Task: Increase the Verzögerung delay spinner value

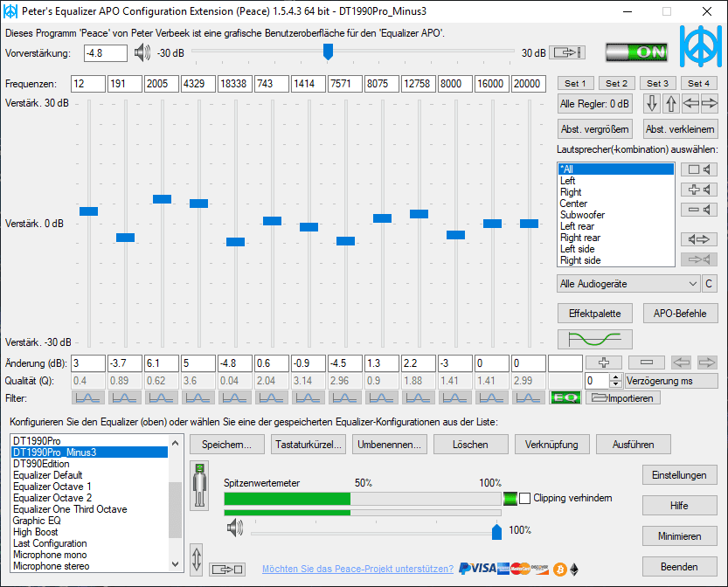Action: pos(615,377)
